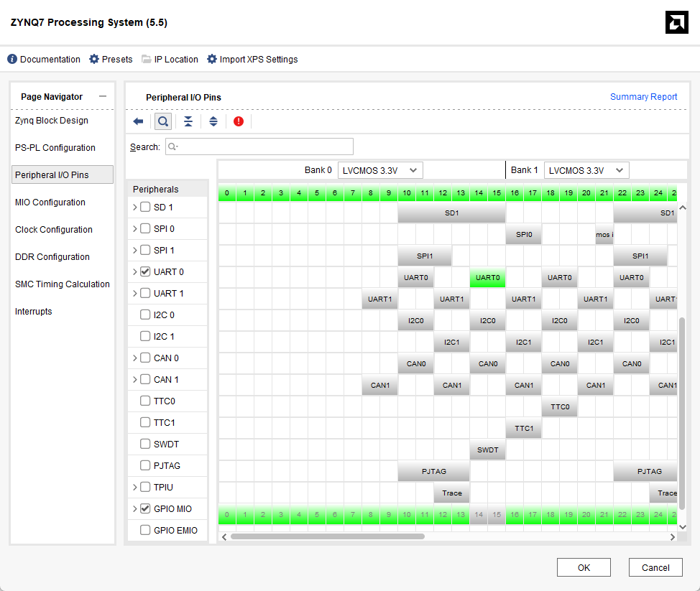Click Import XPS Settings
Image resolution: width=700 pixels, height=591 pixels.
(259, 60)
